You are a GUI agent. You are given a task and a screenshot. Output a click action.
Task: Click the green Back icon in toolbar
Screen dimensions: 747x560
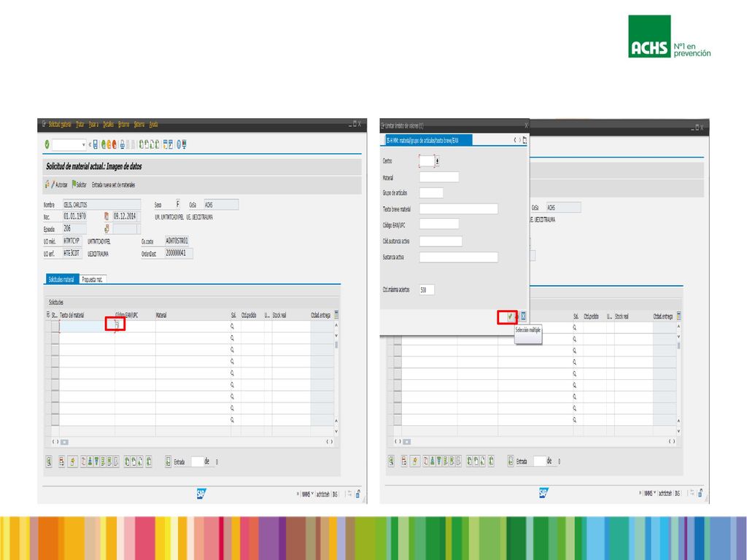pos(104,144)
